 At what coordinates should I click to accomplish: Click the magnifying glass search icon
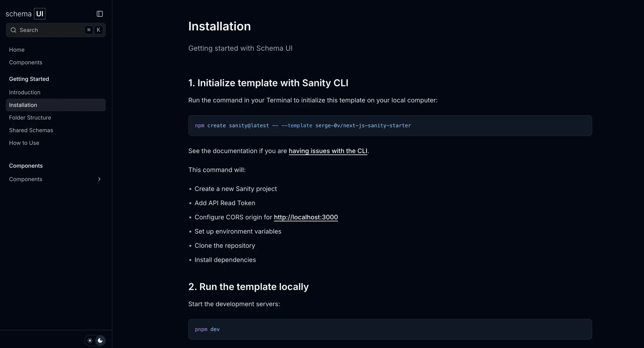pos(13,30)
